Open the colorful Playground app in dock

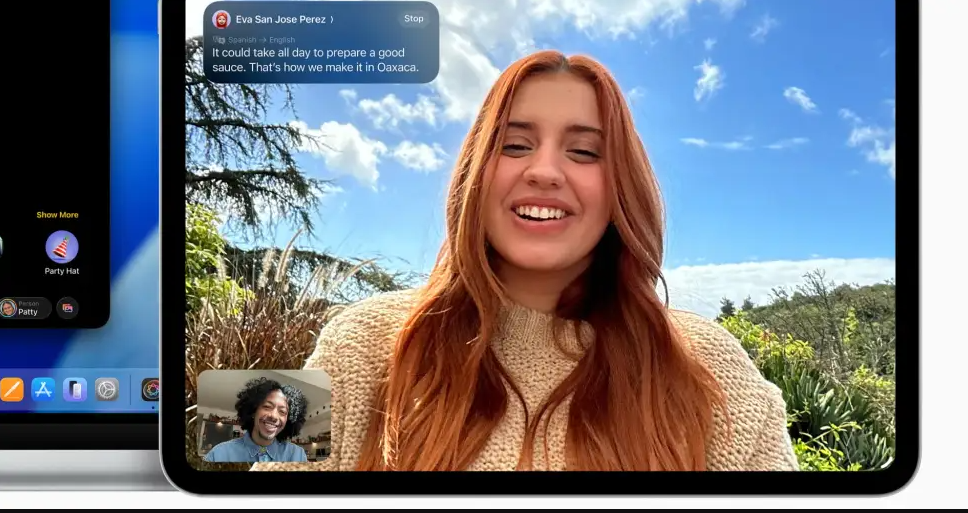[151, 390]
